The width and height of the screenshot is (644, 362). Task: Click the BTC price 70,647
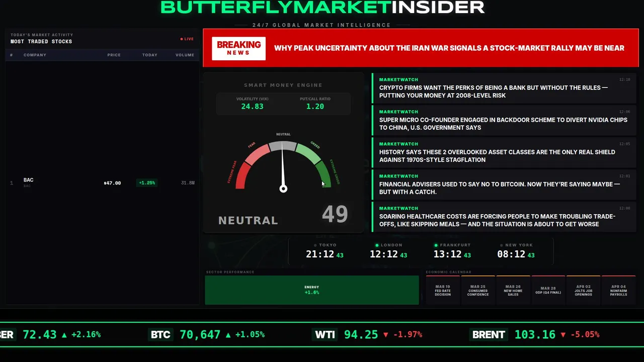200,334
